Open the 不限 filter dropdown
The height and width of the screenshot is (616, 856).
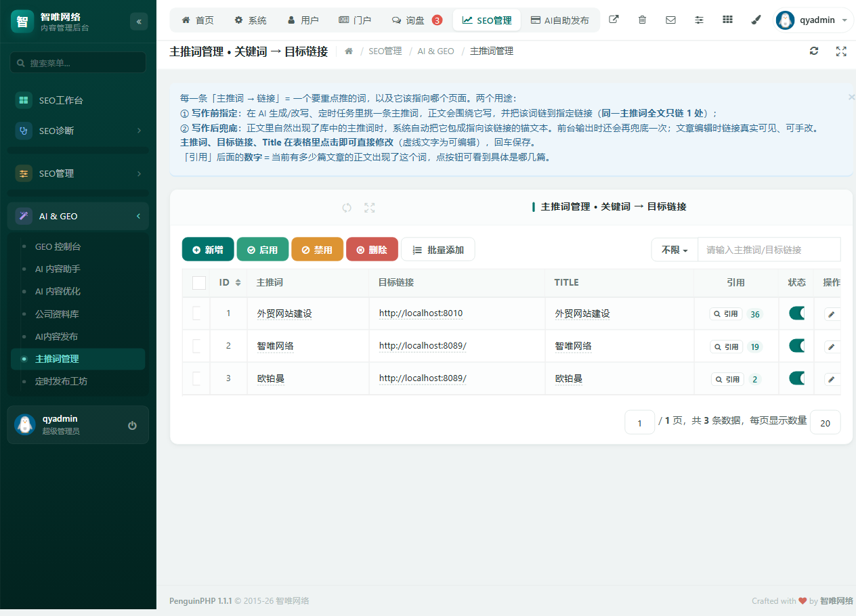pyautogui.click(x=675, y=250)
